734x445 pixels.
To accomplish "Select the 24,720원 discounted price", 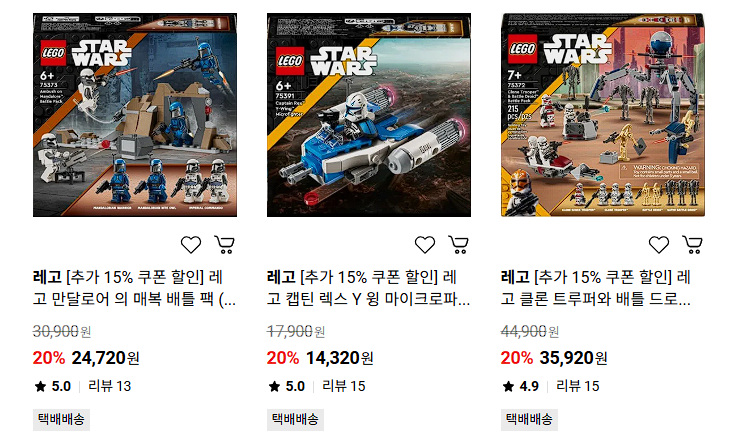I will point(105,358).
